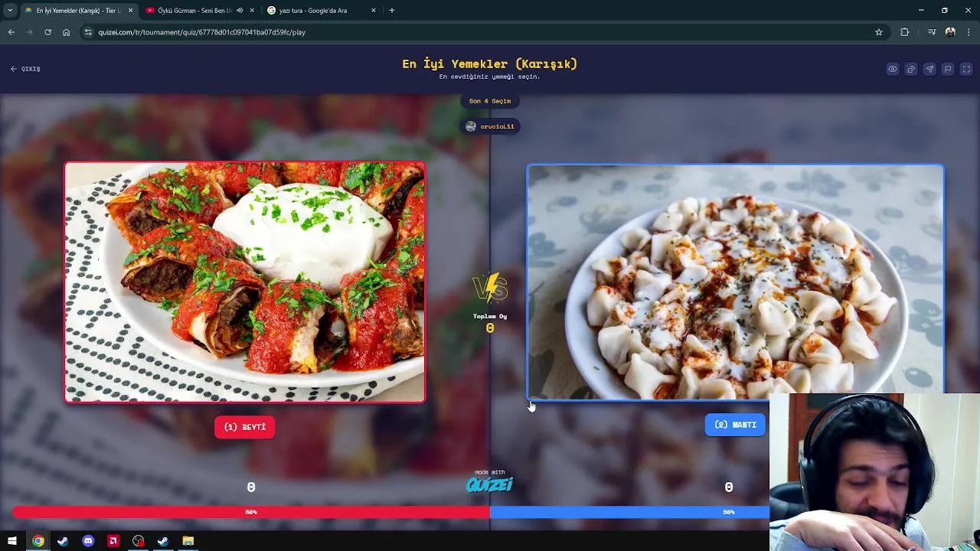The height and width of the screenshot is (551, 980).
Task: Select the Mantı dish image
Action: pyautogui.click(x=735, y=282)
